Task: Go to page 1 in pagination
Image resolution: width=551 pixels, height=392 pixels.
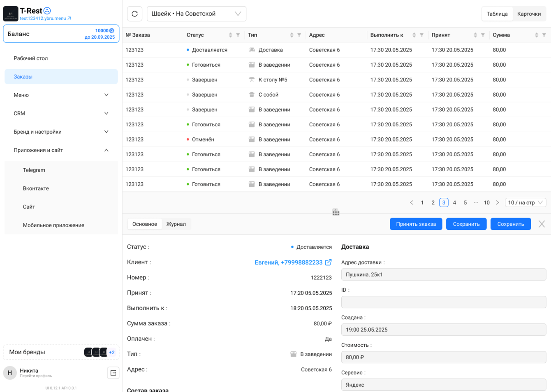Action: [x=422, y=202]
